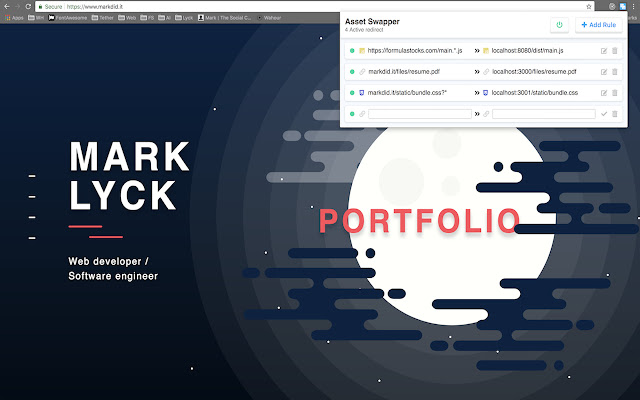The width and height of the screenshot is (640, 400).
Task: Click the link icon before the empty source field
Action: [362, 114]
